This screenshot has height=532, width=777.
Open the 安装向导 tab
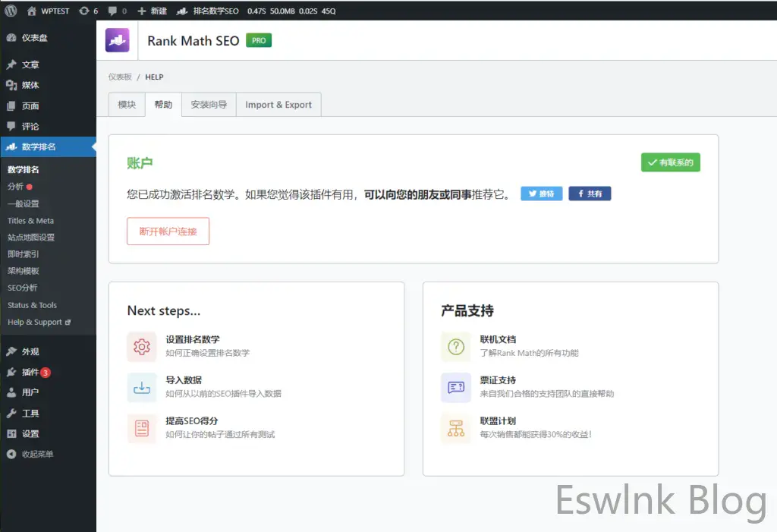point(209,105)
